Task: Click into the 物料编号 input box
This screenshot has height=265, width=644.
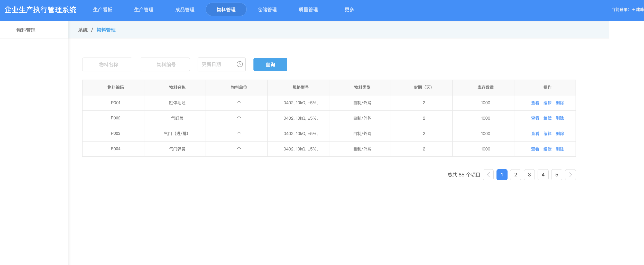Action: point(165,64)
